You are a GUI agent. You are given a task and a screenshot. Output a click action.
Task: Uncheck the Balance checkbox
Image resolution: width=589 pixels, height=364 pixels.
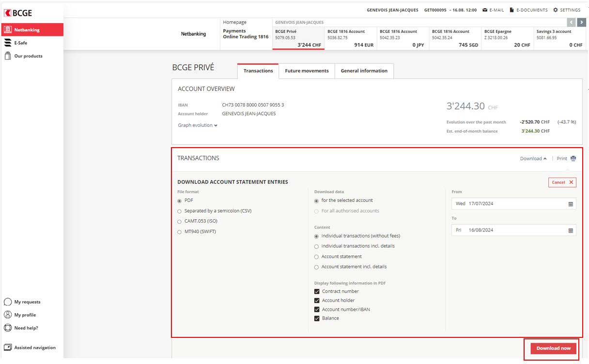(317, 318)
